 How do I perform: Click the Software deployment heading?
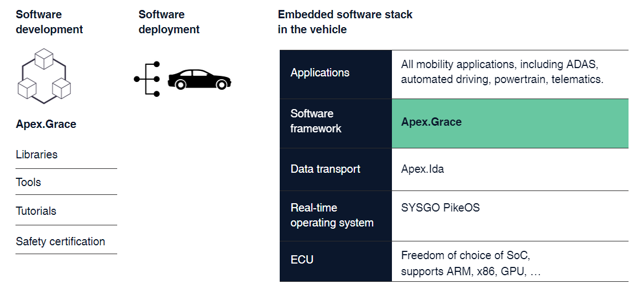pyautogui.click(x=169, y=22)
